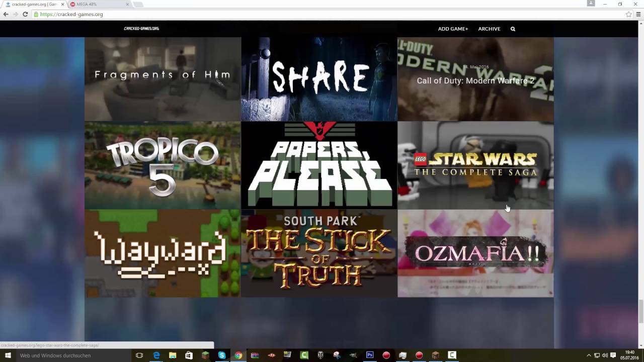Open the Chrome menu hamburger icon
This screenshot has height=362, width=644.
[638, 14]
